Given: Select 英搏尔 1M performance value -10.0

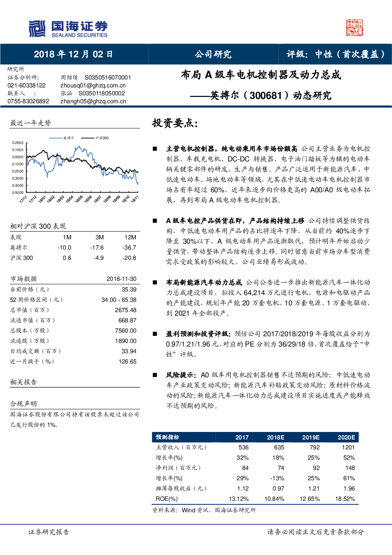Looking at the screenshot, I should point(64,248).
